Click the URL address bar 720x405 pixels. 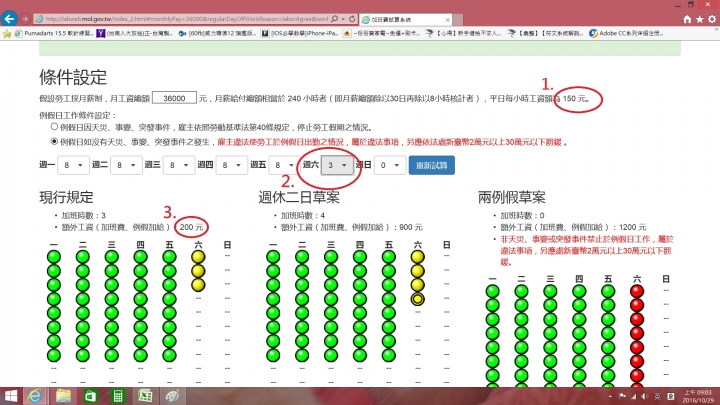point(184,19)
